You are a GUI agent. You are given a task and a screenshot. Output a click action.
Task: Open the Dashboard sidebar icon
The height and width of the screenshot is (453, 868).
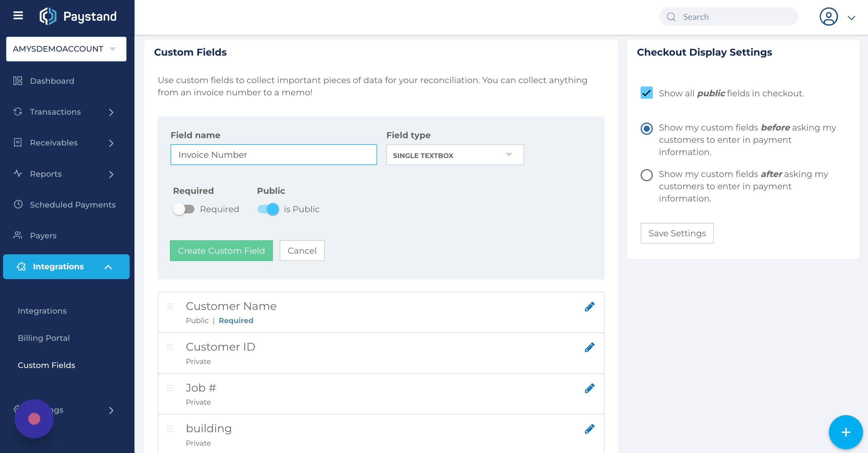(18, 81)
